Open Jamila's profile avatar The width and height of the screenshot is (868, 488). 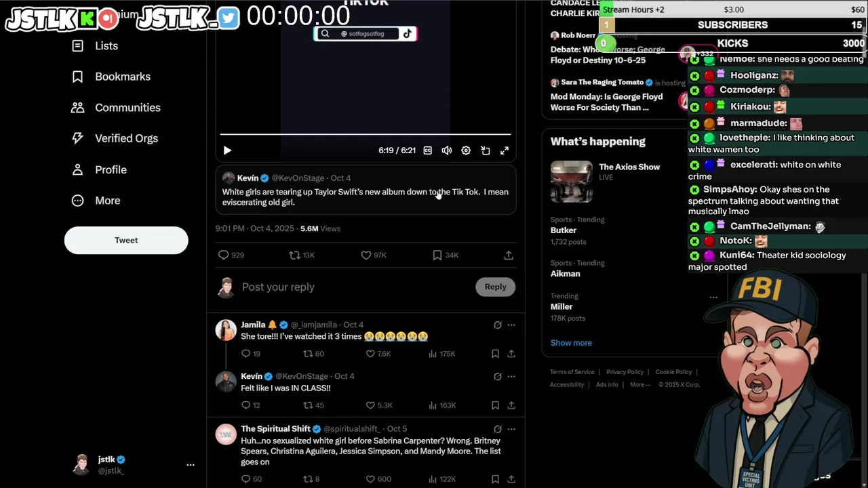226,330
